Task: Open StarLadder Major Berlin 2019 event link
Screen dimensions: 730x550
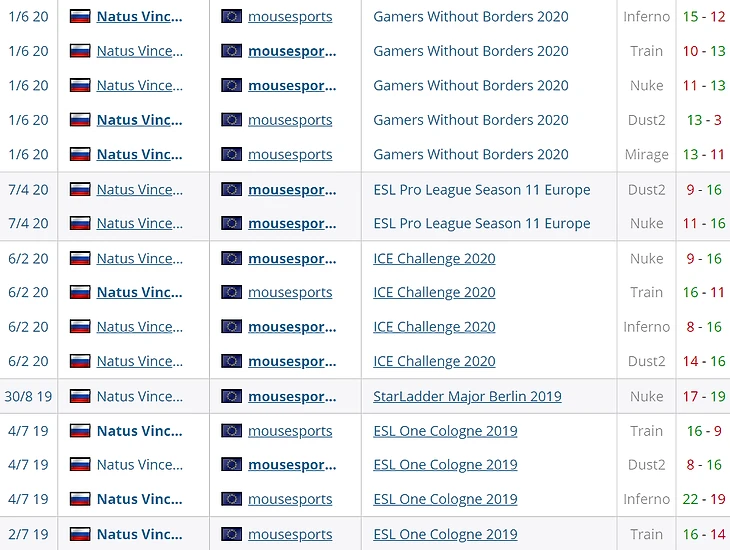Action: [467, 396]
